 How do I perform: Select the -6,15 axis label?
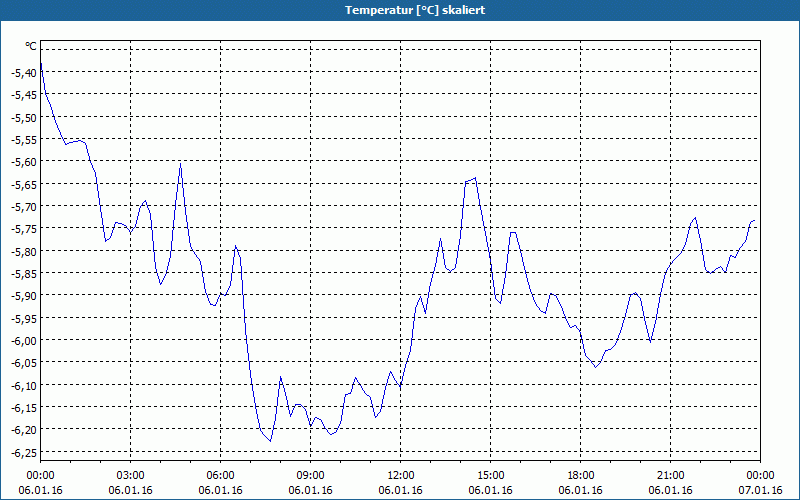(x=23, y=408)
